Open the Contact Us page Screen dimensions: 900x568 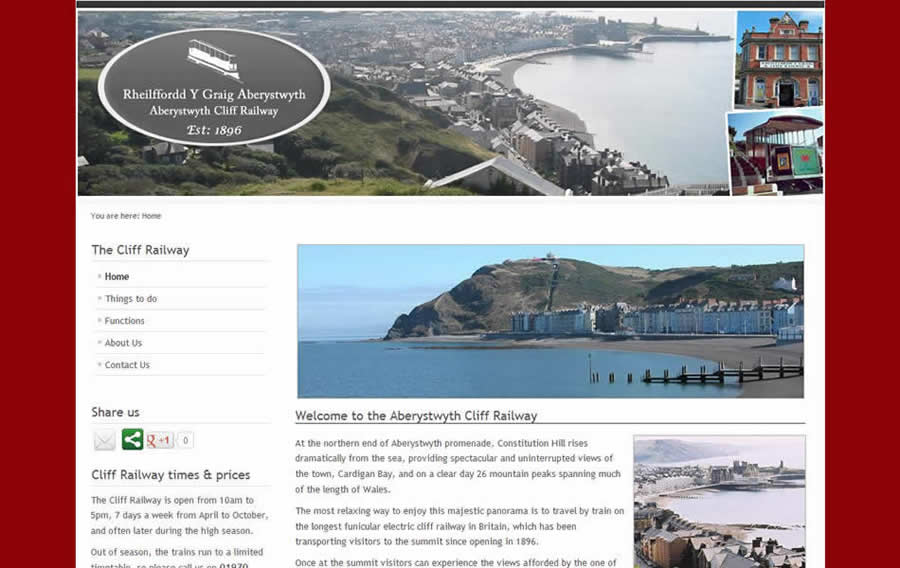[127, 365]
